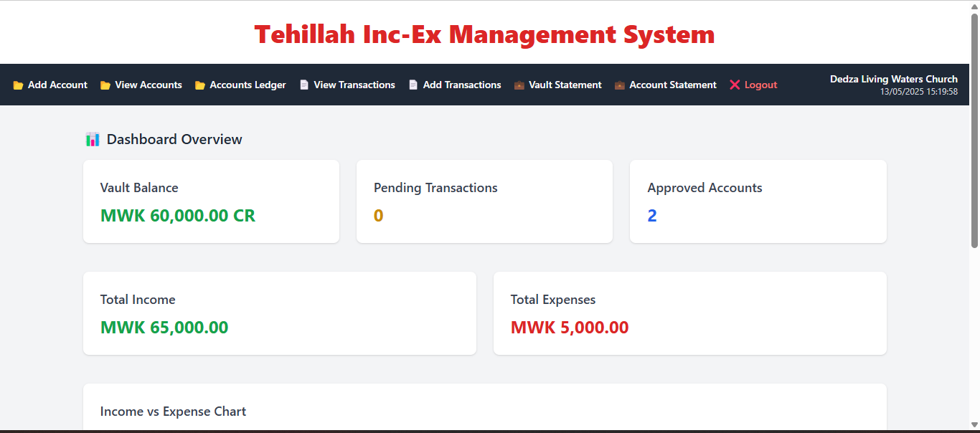Click the folder icon beside Accounts Ledger
The height and width of the screenshot is (433, 980).
(x=200, y=85)
